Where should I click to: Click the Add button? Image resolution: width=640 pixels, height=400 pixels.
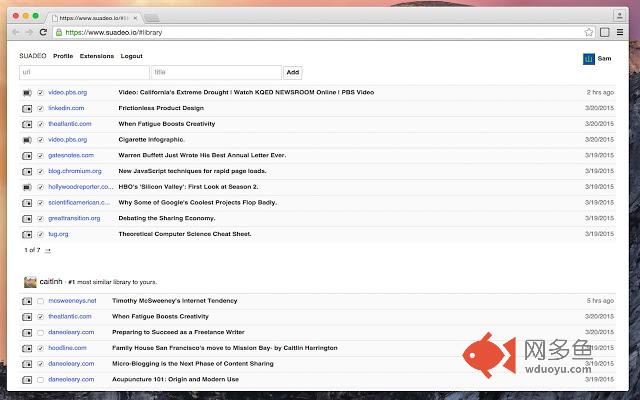tap(293, 72)
